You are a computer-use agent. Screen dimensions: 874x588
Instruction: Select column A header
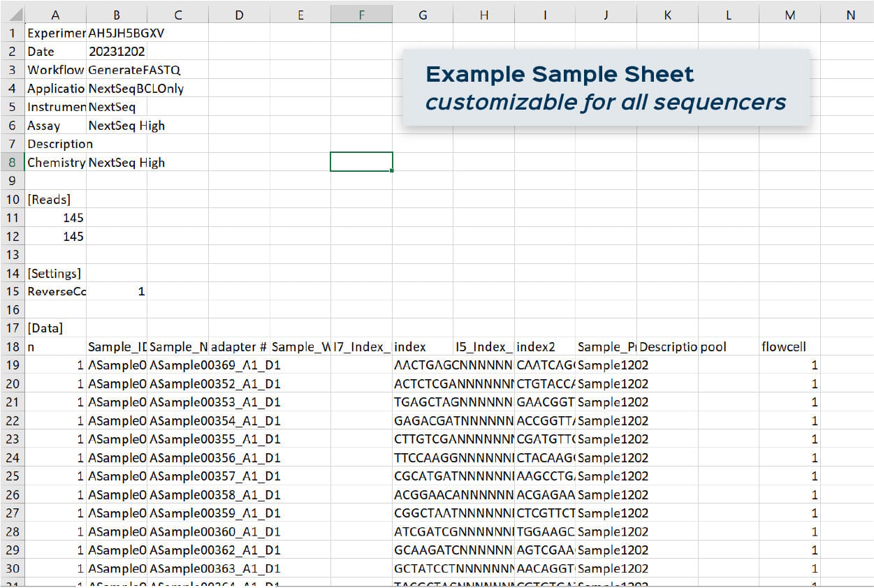55,14
